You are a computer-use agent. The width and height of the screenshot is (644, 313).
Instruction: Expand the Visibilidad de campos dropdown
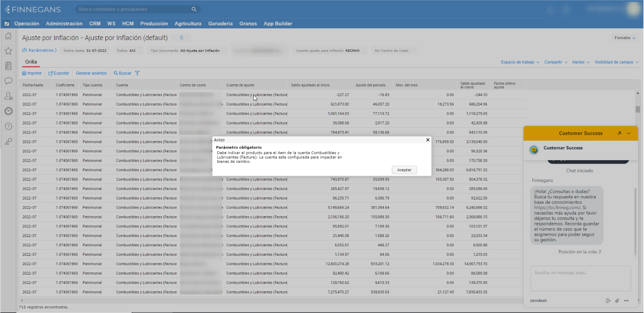(x=616, y=62)
